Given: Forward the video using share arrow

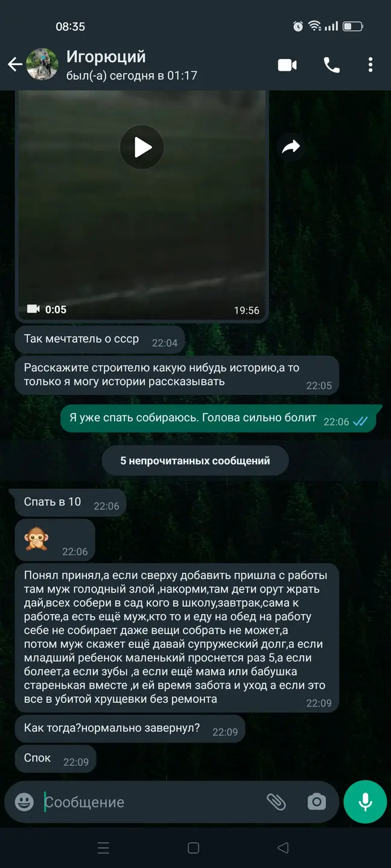Looking at the screenshot, I should pos(291,146).
